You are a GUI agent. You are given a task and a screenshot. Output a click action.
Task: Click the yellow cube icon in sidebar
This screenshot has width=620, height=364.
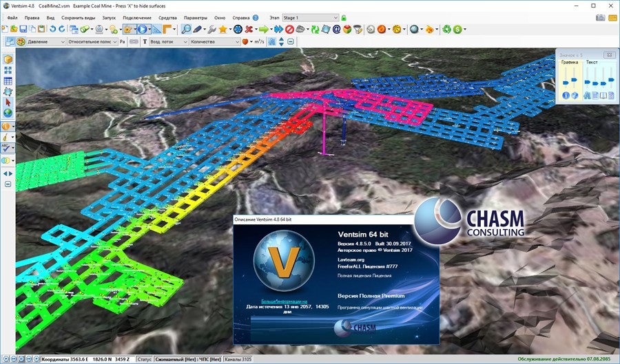coord(8,59)
